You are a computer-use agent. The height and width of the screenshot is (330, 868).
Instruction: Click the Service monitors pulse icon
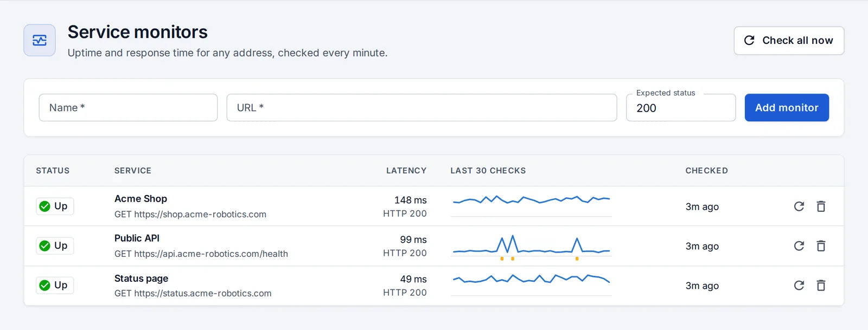click(x=40, y=40)
